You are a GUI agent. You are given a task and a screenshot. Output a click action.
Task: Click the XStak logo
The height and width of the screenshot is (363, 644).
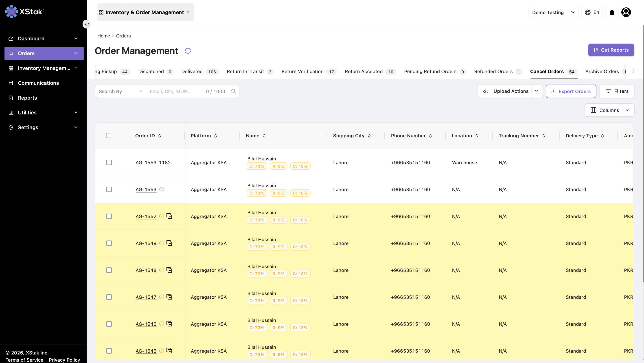24,11
